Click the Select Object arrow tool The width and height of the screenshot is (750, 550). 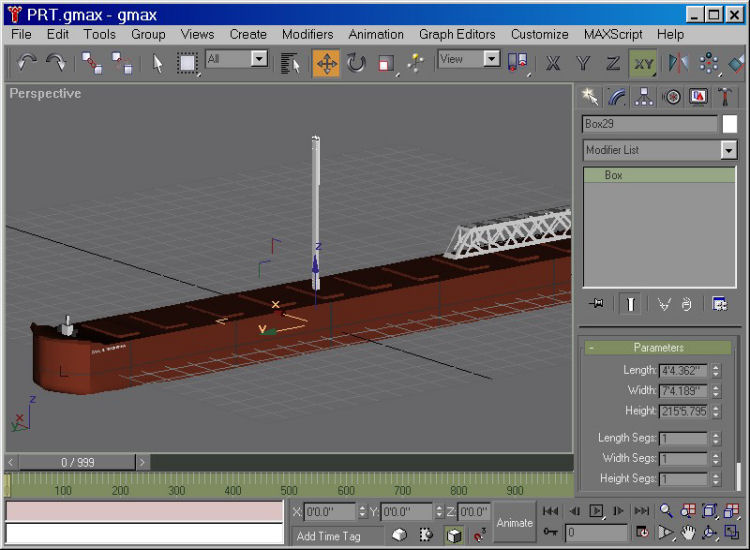coord(157,64)
